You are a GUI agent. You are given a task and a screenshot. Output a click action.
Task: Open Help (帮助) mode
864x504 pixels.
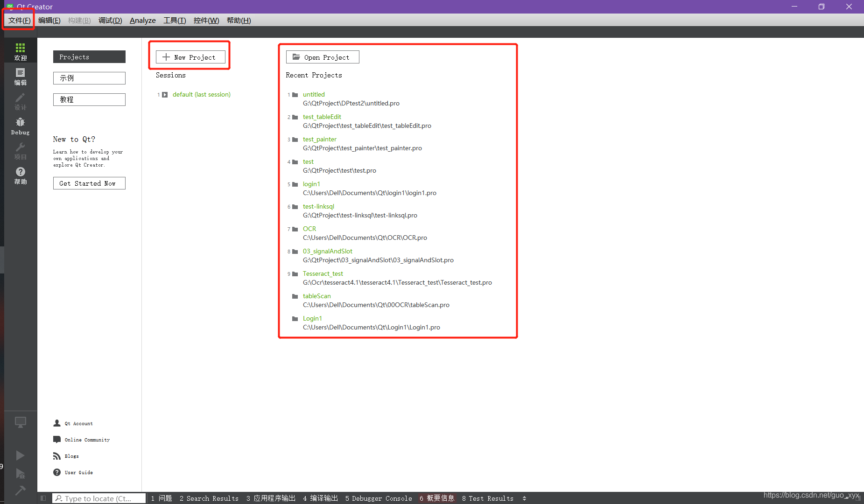(21, 175)
